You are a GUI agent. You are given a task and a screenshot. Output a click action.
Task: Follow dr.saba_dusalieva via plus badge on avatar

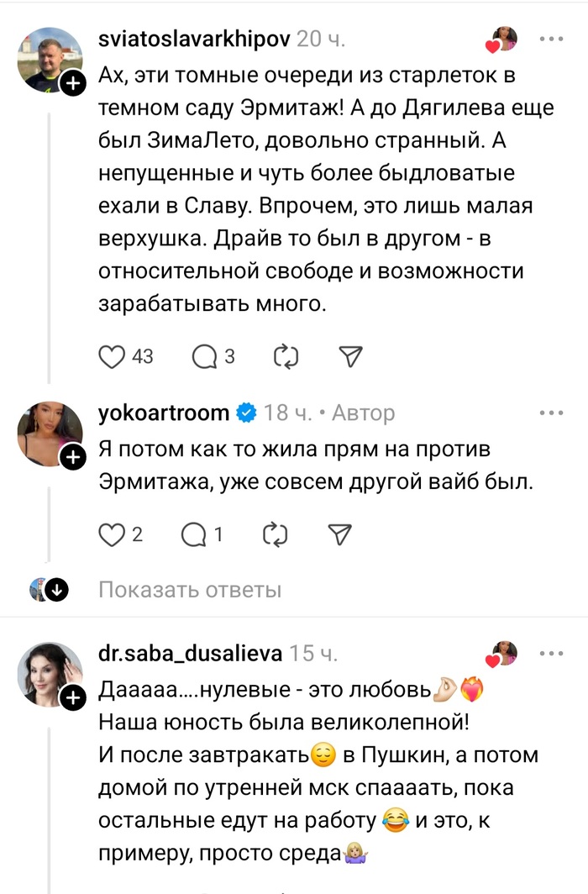(x=73, y=697)
